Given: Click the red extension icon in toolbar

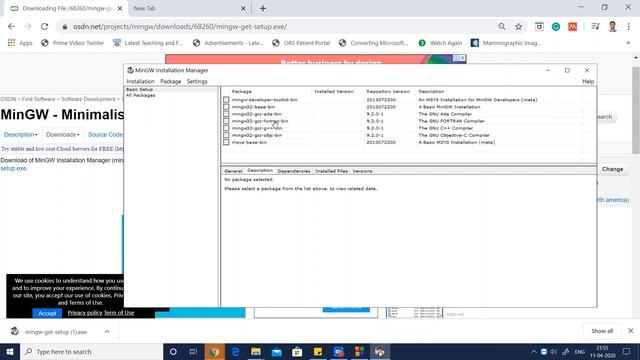Looking at the screenshot, I should click(573, 27).
